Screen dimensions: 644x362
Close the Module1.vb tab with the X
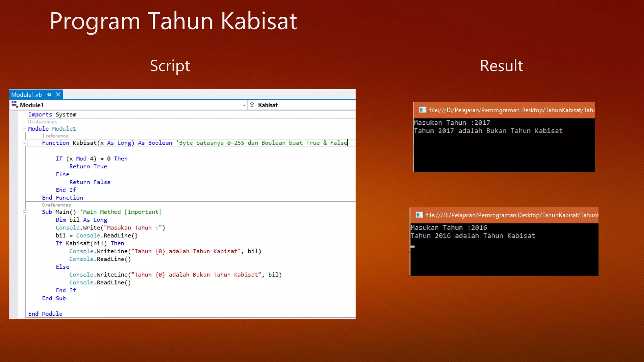(x=58, y=95)
